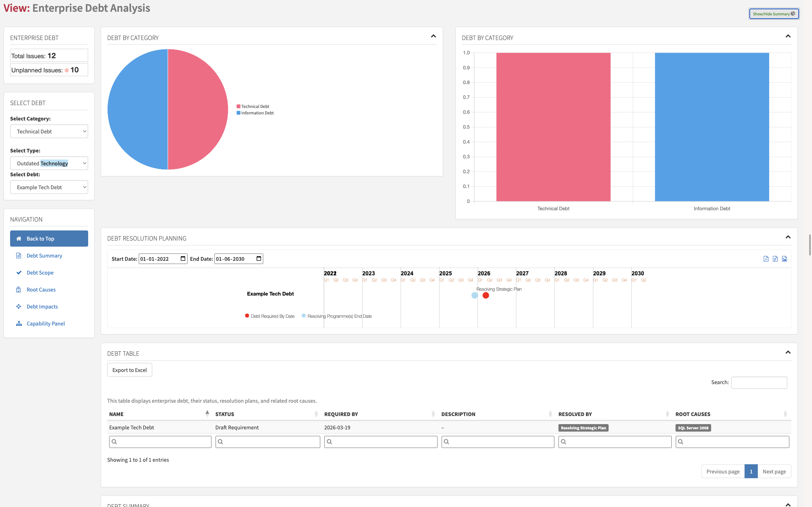
Task: Click the calendar icon in Start Date field
Action: click(183, 259)
